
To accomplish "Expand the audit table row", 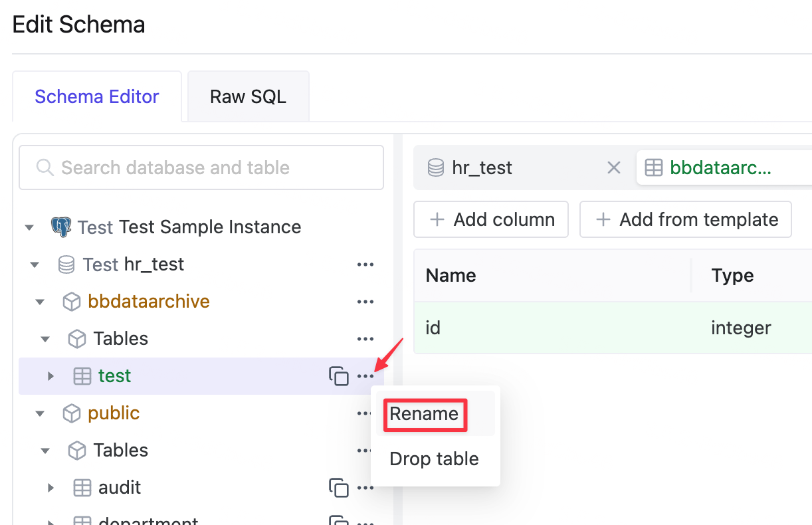I will pyautogui.click(x=51, y=488).
